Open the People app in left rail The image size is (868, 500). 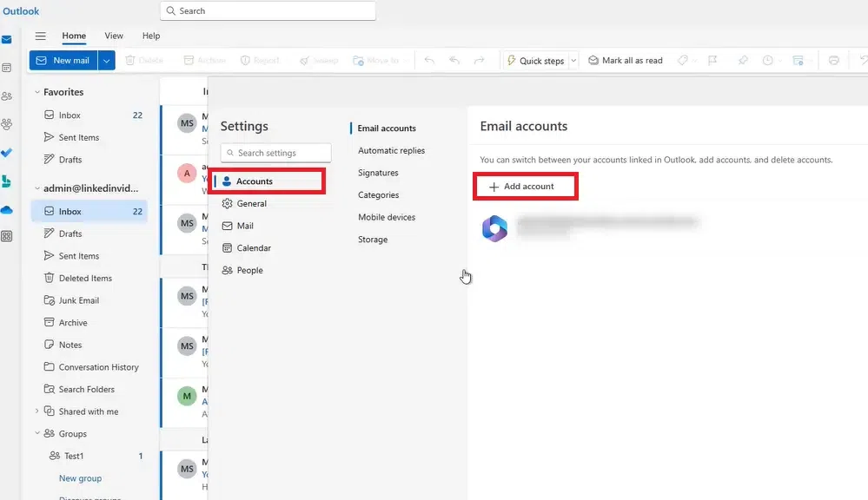pos(7,96)
